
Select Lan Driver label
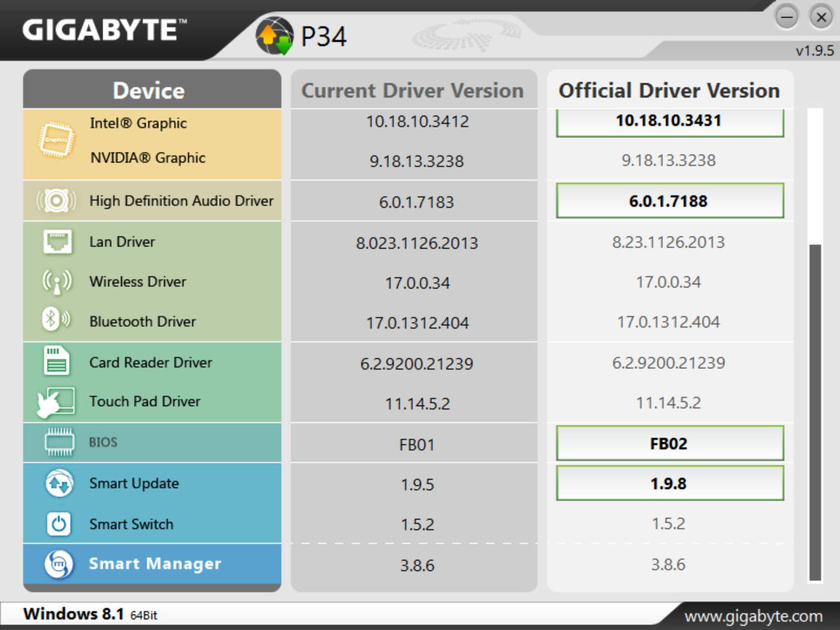point(122,241)
